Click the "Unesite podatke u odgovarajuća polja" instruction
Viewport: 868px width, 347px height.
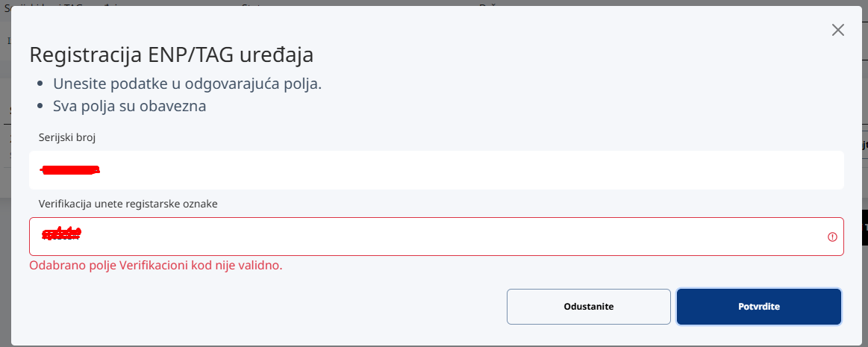[187, 84]
